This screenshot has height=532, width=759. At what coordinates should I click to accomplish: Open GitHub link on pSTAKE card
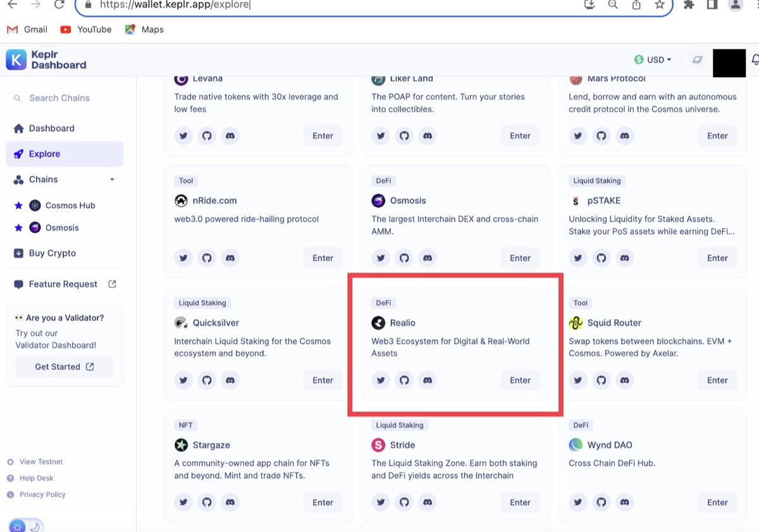click(x=602, y=258)
